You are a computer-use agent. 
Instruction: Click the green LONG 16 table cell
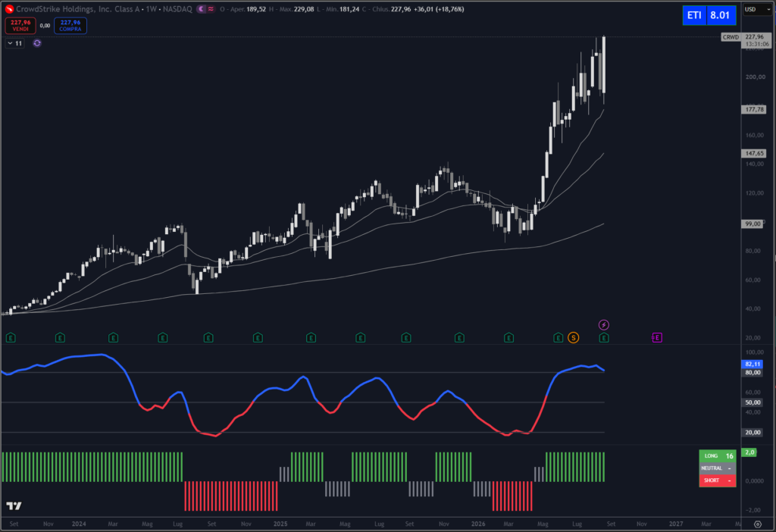(717, 455)
